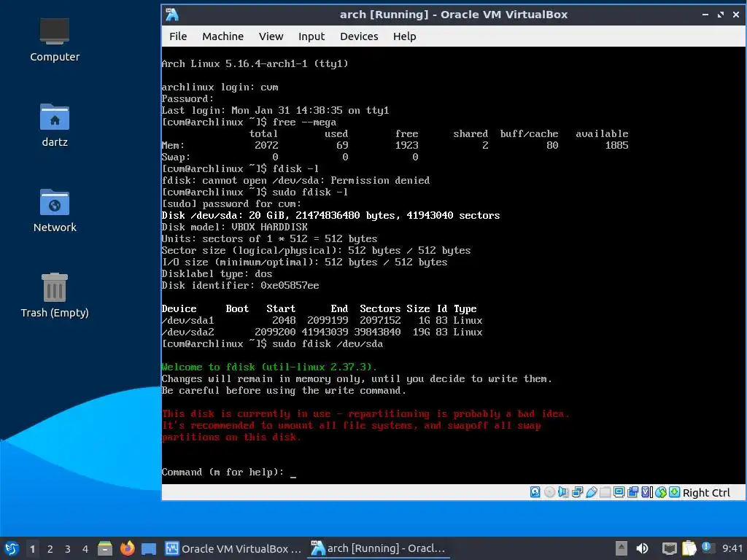Viewport: 747px width, 560px height.
Task: Switch to Oracle VM VirtualBox Manager taskbar entry
Action: pos(233,548)
